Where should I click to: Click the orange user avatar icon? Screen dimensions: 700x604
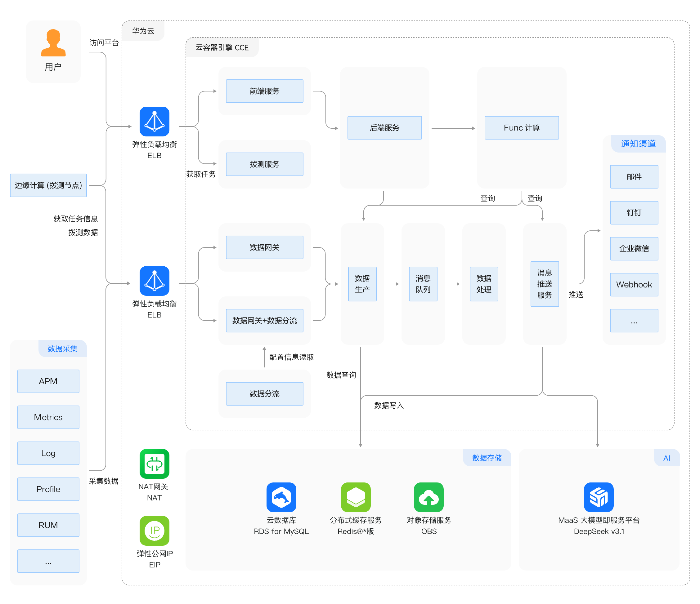pos(53,43)
